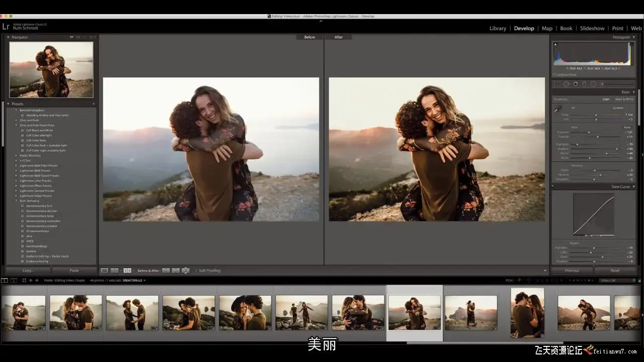This screenshot has width=644, height=362.
Task: Select the Red Eye Correction tool
Action: 576,84
